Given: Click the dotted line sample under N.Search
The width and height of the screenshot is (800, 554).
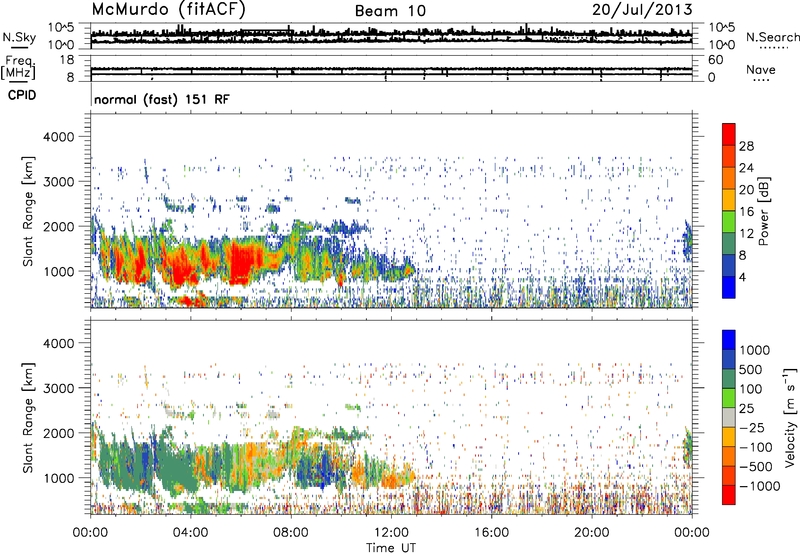Looking at the screenshot, I should tap(774, 48).
